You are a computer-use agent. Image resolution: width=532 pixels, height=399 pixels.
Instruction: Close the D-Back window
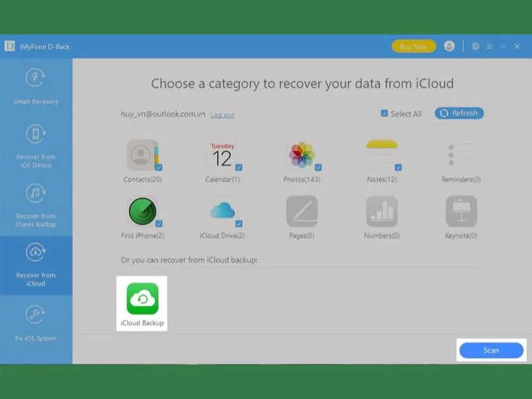coord(517,46)
